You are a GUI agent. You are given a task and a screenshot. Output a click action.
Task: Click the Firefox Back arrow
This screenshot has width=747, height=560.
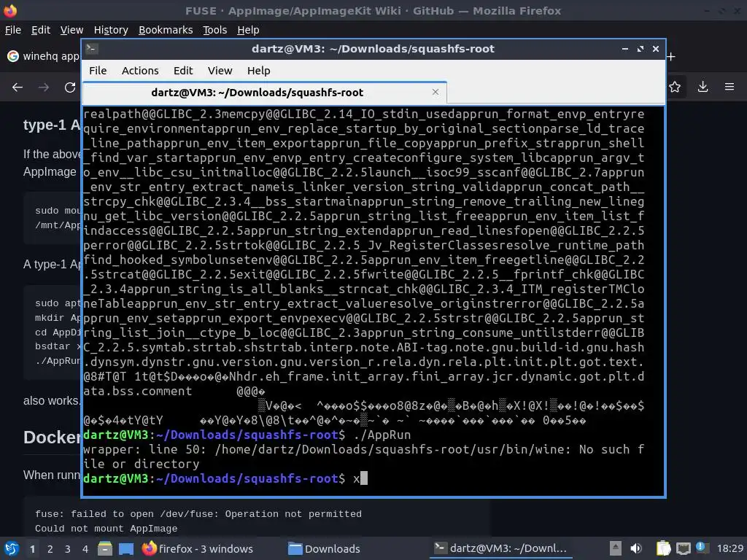18,87
